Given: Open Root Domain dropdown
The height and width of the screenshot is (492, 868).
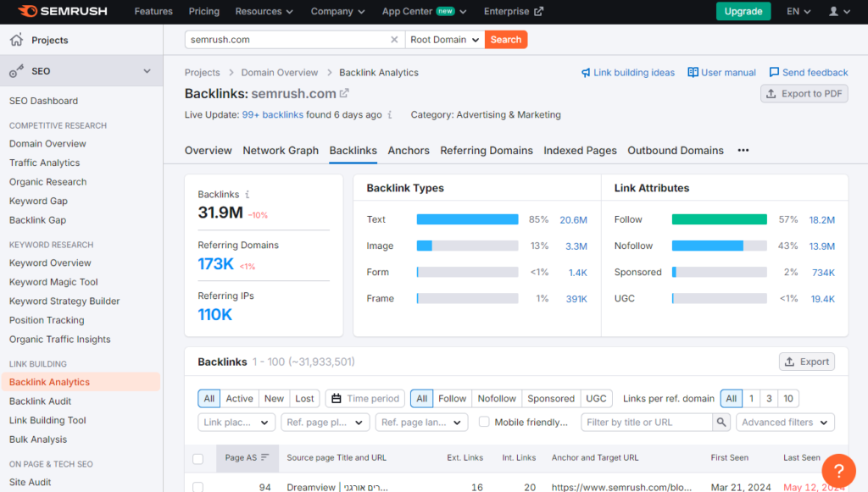Looking at the screenshot, I should 445,40.
